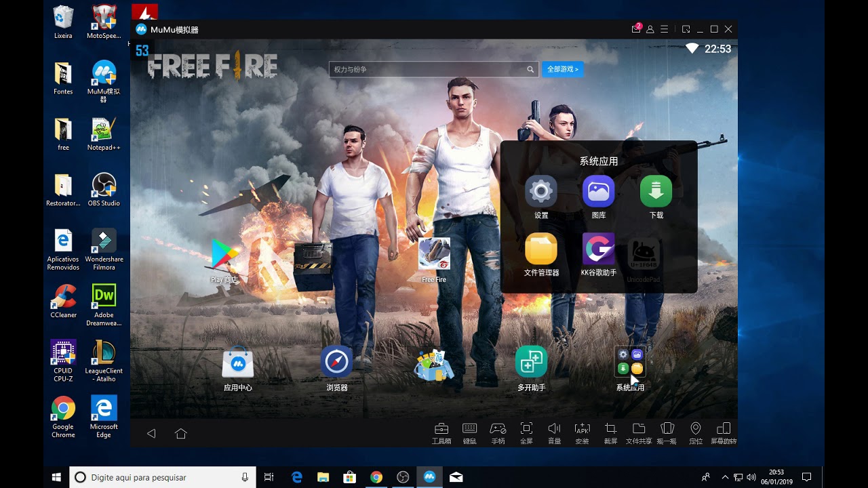This screenshot has width=868, height=488.
Task: Select the Adobe Dreamweaver desktop icon
Action: [104, 305]
